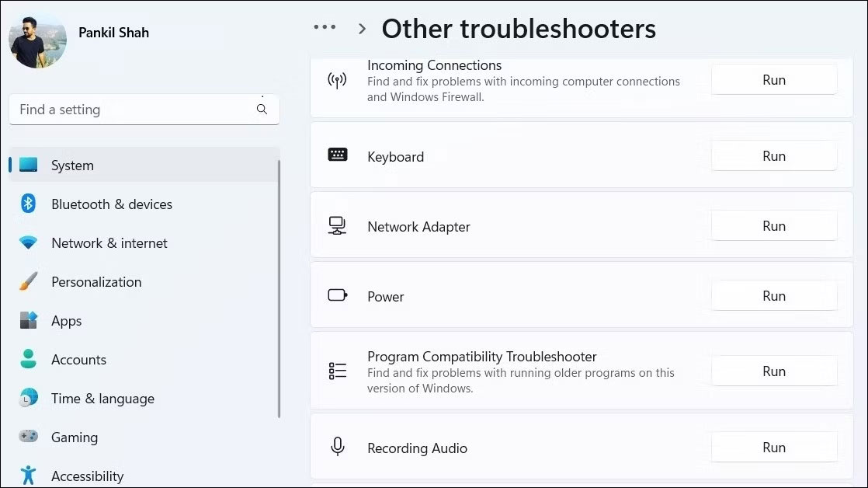Open the breadcrumb ellipsis menu
868x488 pixels.
coord(325,27)
